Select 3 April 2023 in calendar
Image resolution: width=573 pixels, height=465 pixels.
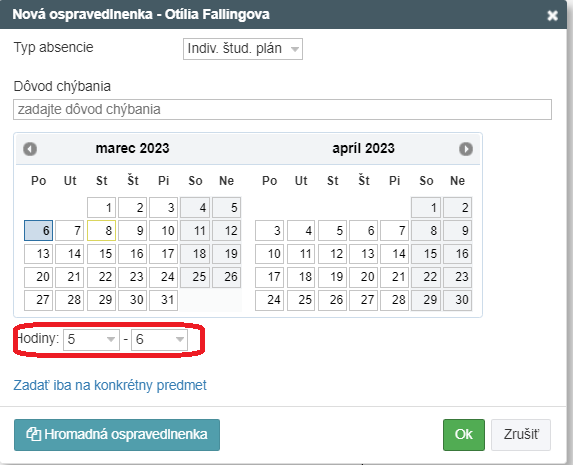pyautogui.click(x=269, y=230)
